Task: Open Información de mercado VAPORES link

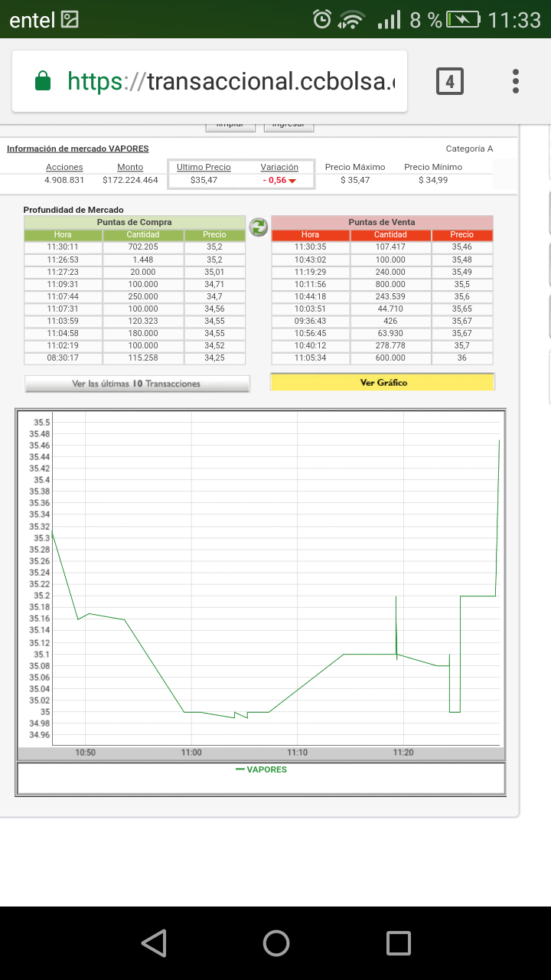Action: pos(77,149)
